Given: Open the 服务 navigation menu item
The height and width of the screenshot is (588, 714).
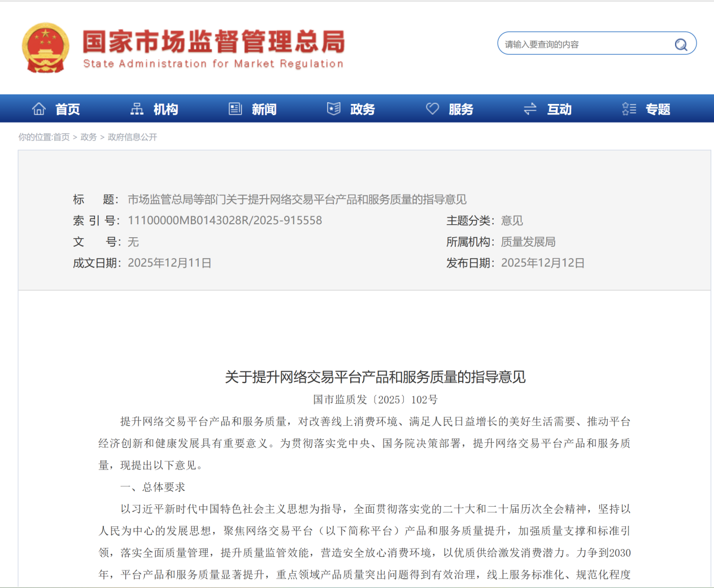Looking at the screenshot, I should 460,109.
